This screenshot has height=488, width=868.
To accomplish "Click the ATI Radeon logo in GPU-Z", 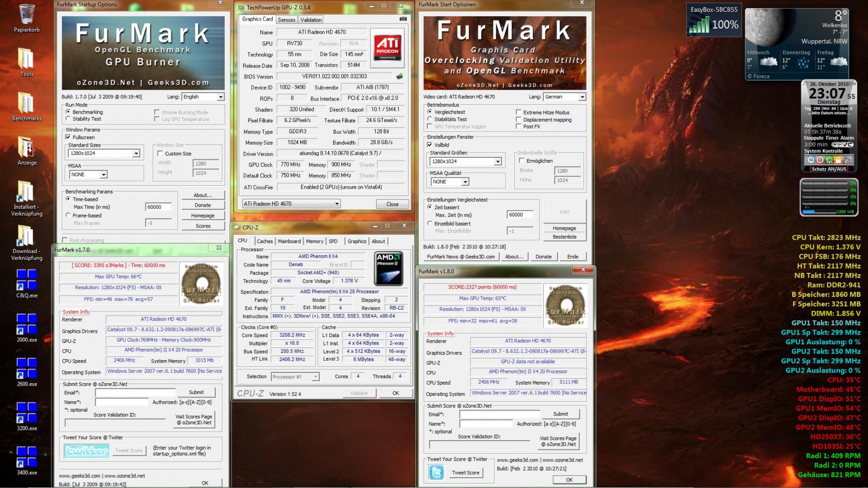I will tap(387, 48).
